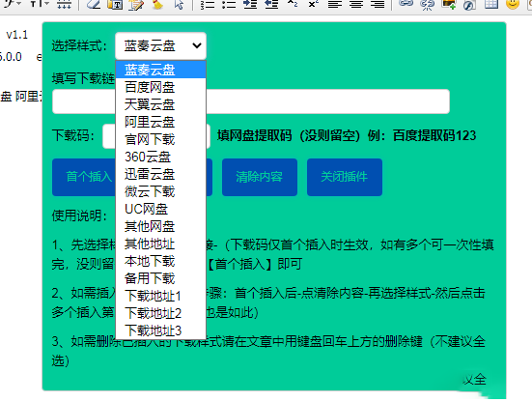
Task: Insert a numbered list
Action: click(x=208, y=4)
